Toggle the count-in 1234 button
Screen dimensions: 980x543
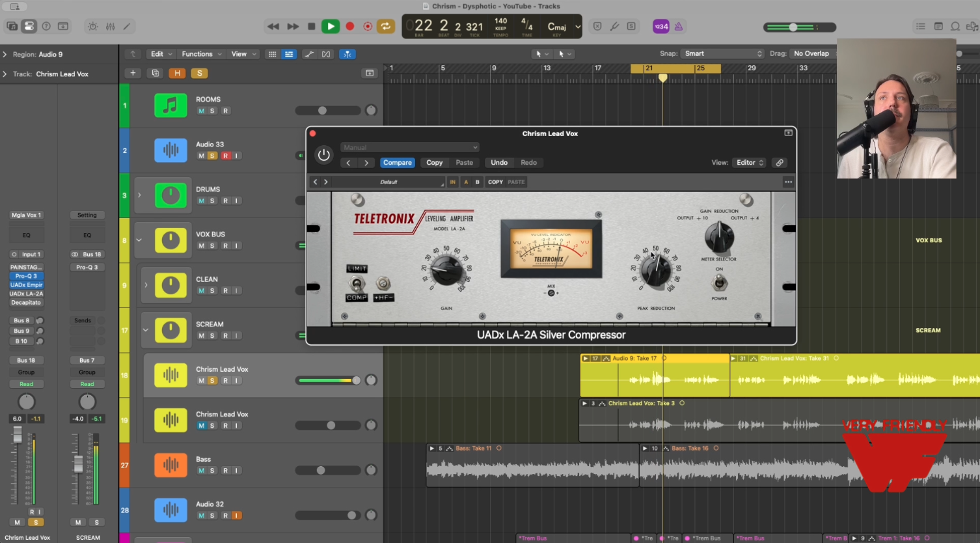coord(660,27)
